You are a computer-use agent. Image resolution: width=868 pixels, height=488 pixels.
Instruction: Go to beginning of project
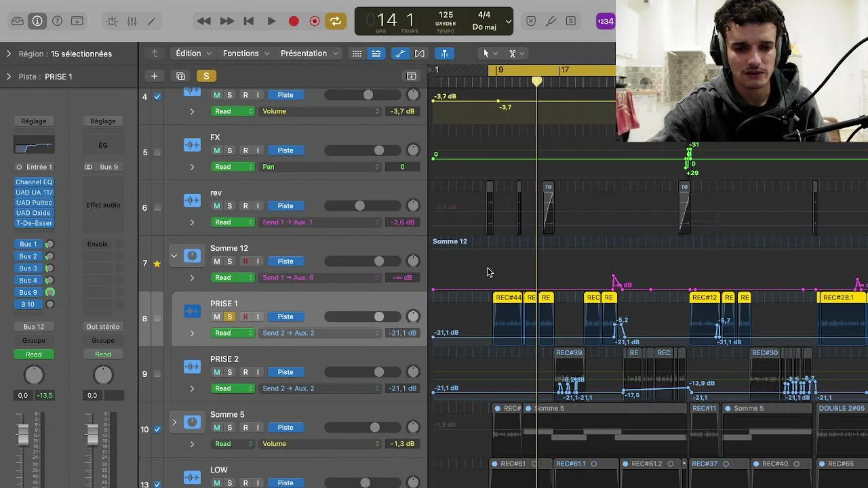[x=249, y=21]
